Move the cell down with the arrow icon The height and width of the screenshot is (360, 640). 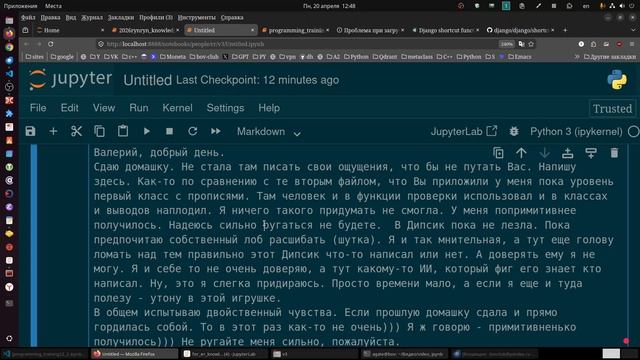(x=544, y=153)
